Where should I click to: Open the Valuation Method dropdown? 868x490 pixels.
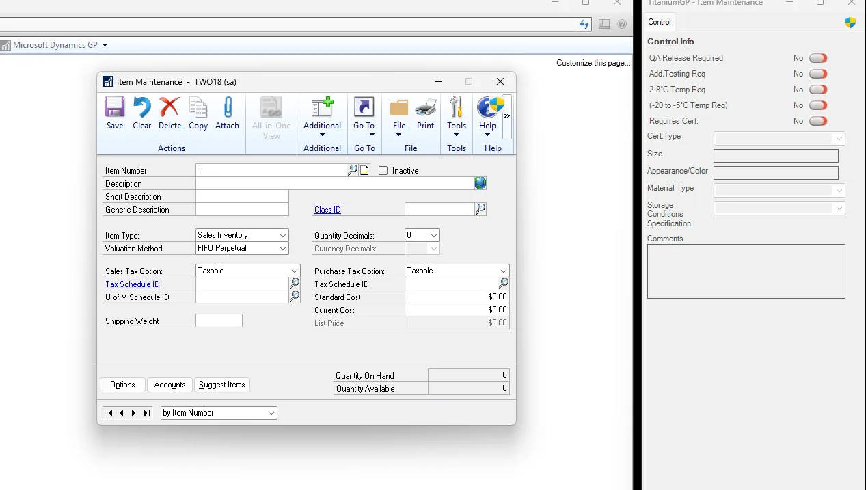coord(283,248)
